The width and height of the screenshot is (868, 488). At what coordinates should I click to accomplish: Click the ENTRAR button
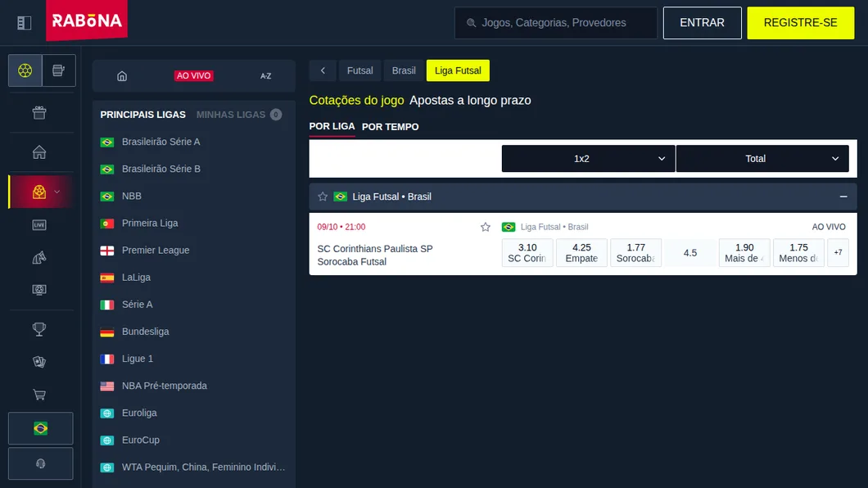coord(702,23)
